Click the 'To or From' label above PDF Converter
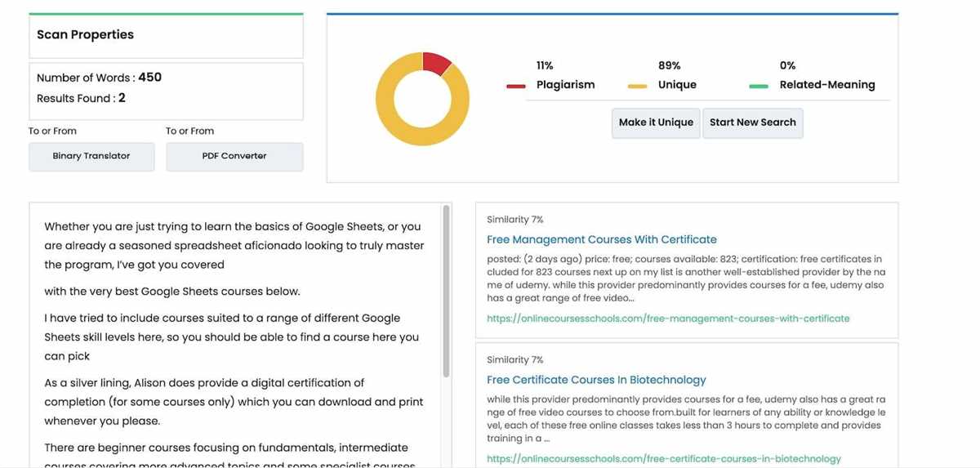Screen dimensions: 980x468 click(x=189, y=131)
